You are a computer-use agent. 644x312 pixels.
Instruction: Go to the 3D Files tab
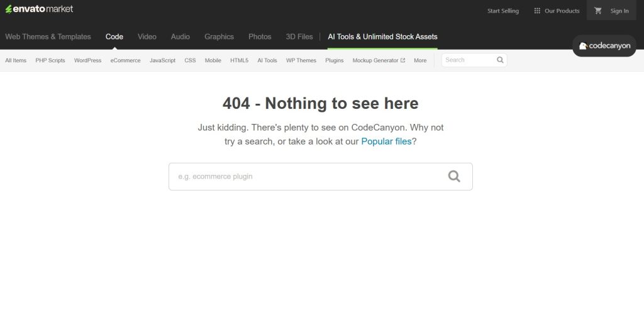tap(299, 36)
